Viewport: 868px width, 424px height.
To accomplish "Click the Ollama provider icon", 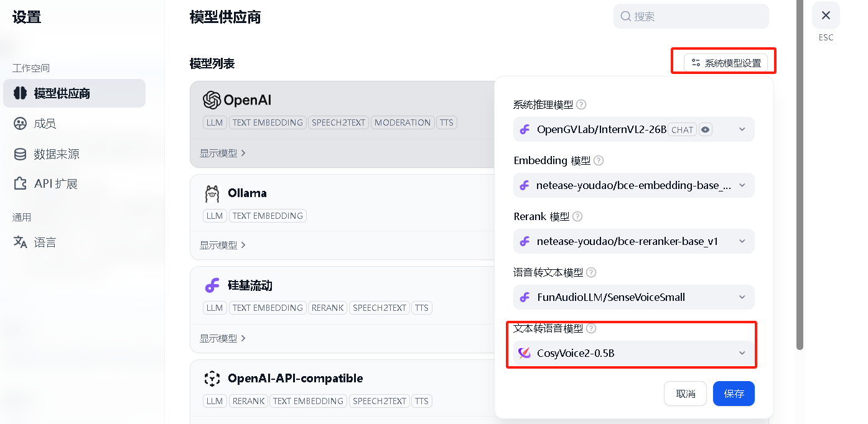I will [212, 193].
